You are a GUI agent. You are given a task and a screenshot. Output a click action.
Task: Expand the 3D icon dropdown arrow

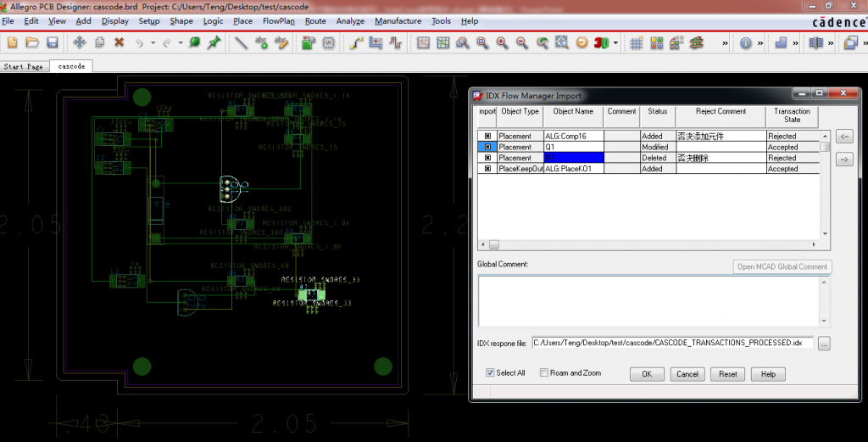[615, 42]
